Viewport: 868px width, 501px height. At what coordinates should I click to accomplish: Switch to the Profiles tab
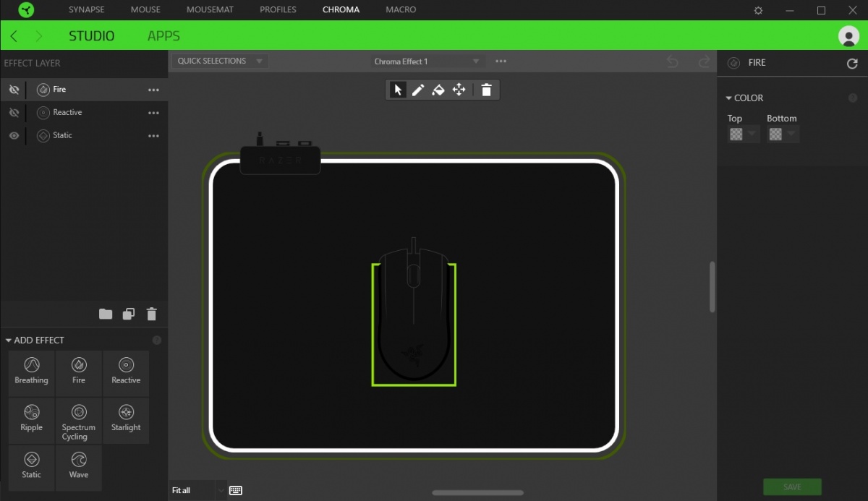click(278, 10)
